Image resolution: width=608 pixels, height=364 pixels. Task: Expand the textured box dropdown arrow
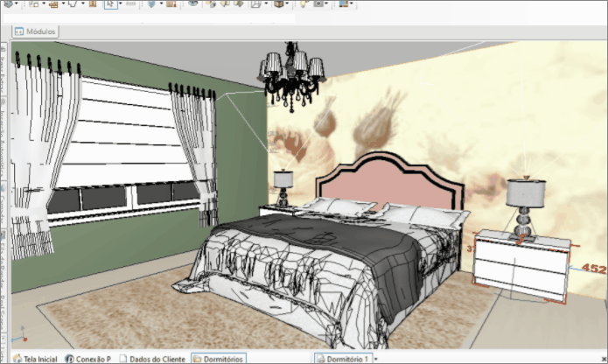pyautogui.click(x=287, y=3)
